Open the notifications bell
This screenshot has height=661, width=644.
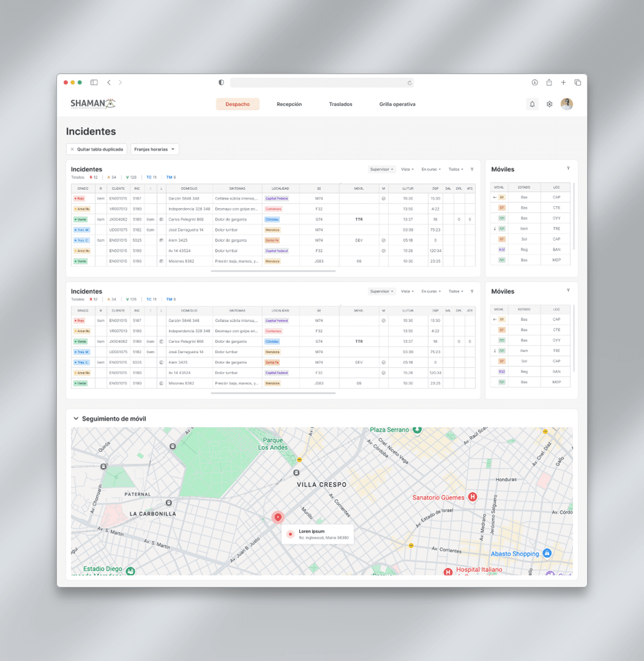click(x=532, y=104)
